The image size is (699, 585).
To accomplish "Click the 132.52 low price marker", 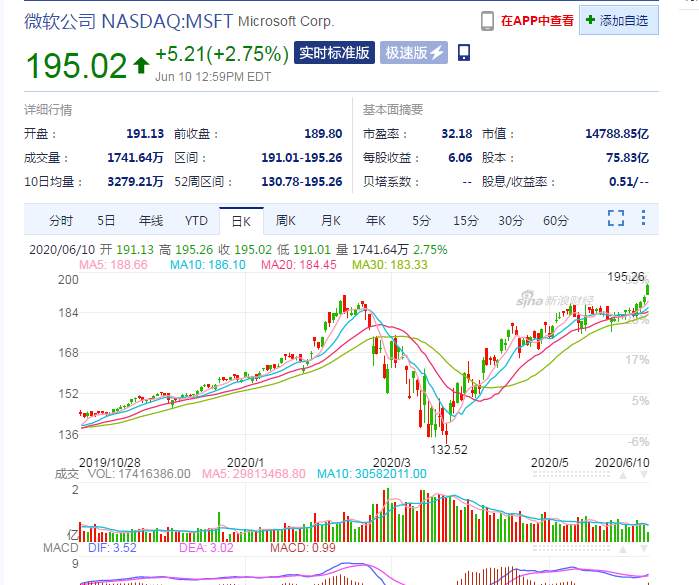I will click(x=449, y=449).
